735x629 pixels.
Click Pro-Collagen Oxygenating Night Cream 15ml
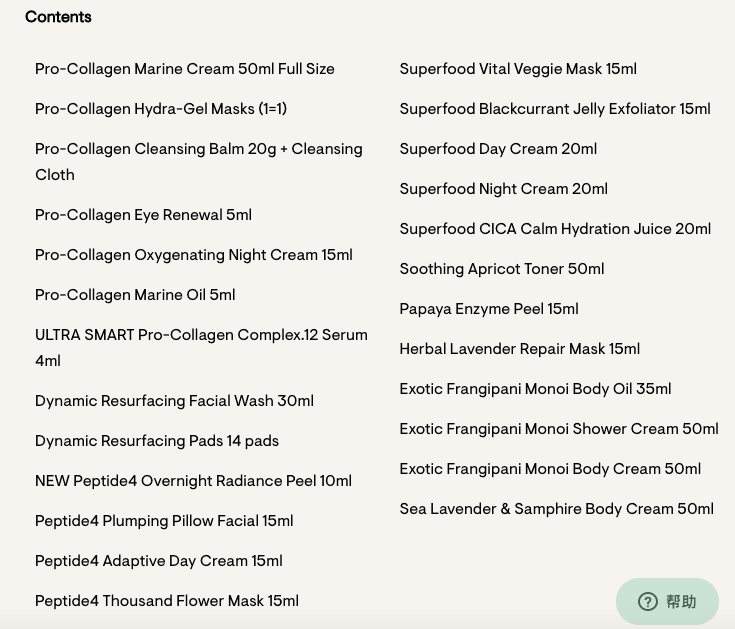click(194, 255)
